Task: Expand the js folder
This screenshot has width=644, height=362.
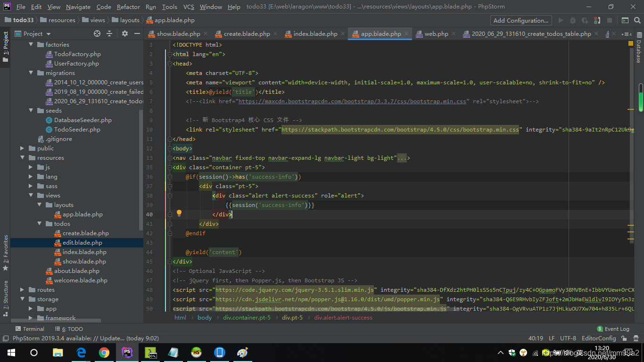Action: [x=31, y=167]
